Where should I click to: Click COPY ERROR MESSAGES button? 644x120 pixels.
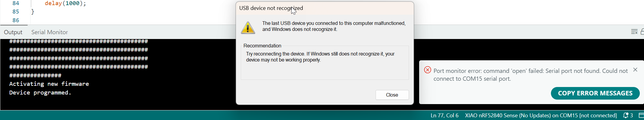pos(595,93)
